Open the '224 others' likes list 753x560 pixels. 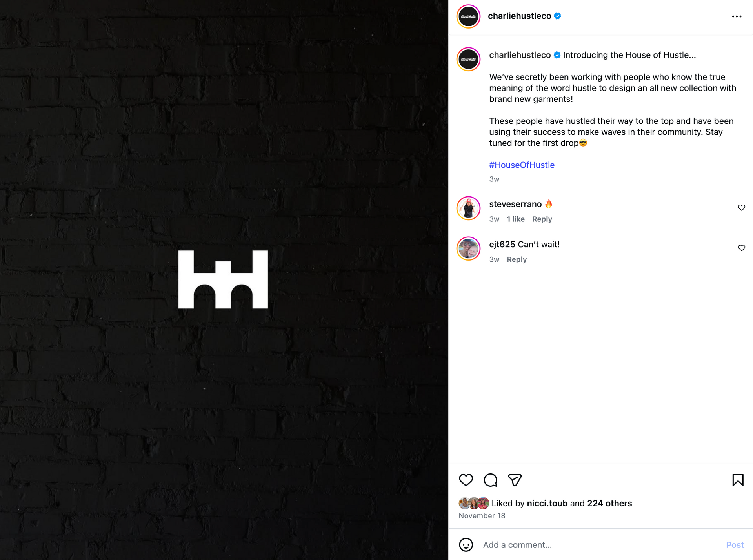pos(609,503)
